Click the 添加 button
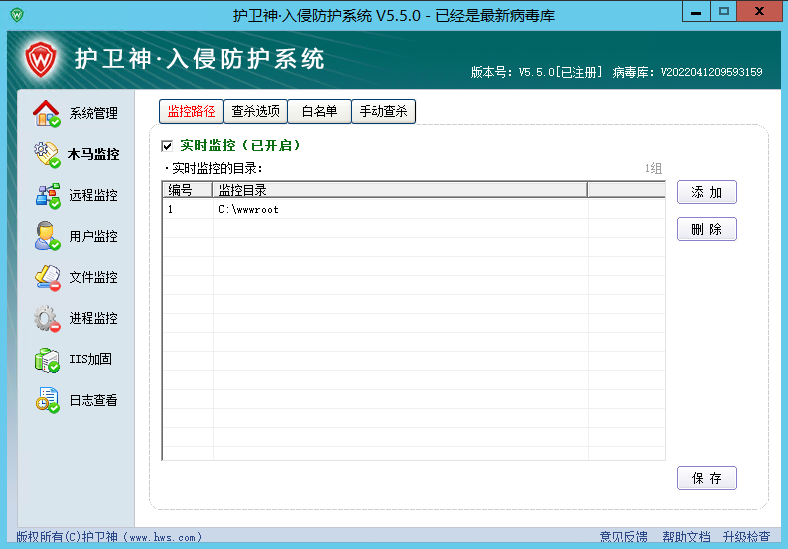788x549 pixels. (x=707, y=192)
